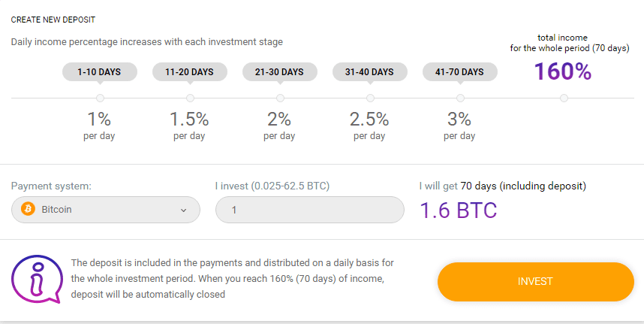Click the invest amount input field
This screenshot has width=644, height=324.
pos(308,210)
